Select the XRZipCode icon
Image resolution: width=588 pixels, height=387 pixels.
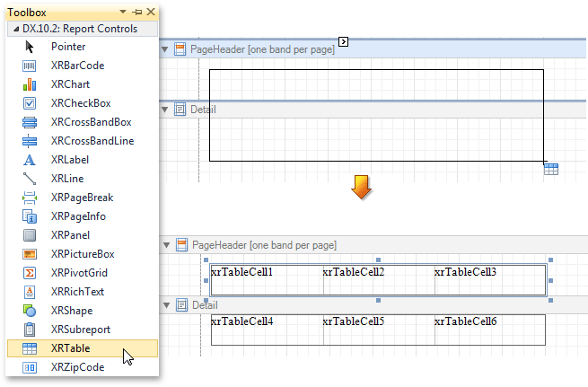click(30, 367)
